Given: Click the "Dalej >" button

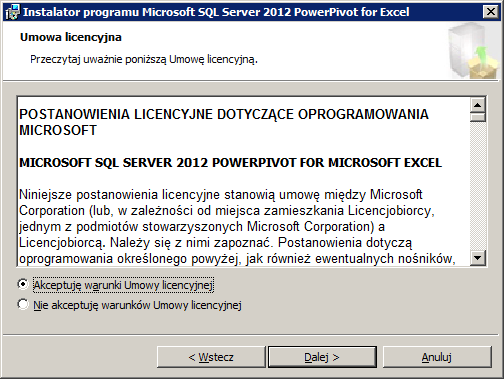Looking at the screenshot, I should click(322, 357).
